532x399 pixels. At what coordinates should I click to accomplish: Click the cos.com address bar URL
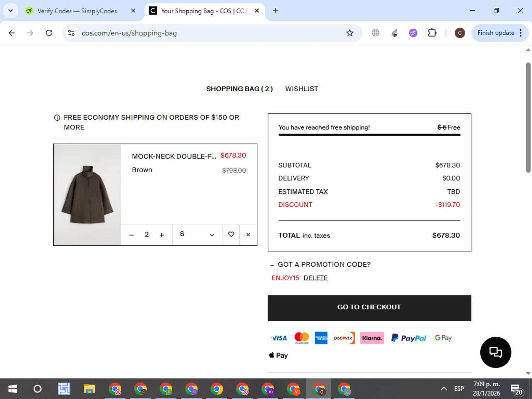pyautogui.click(x=129, y=33)
